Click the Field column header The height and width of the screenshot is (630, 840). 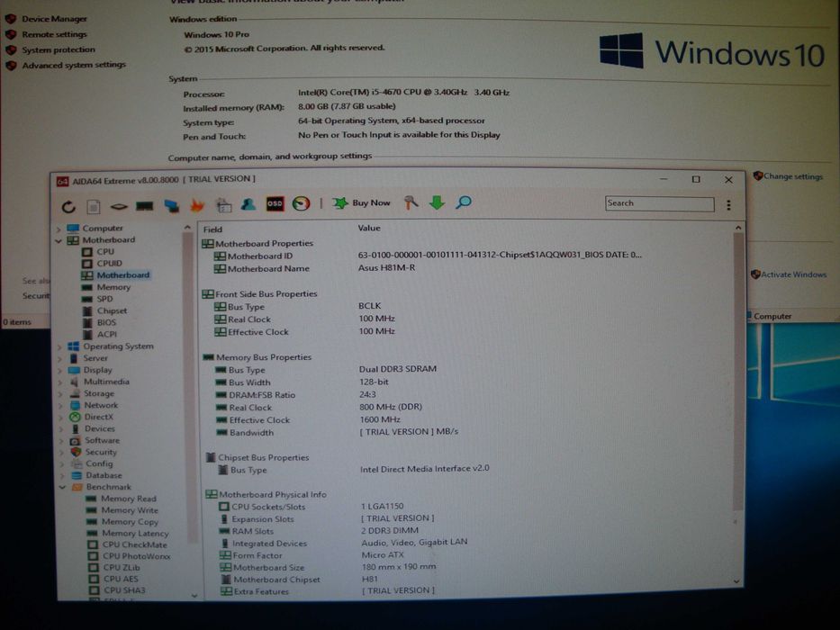click(212, 229)
